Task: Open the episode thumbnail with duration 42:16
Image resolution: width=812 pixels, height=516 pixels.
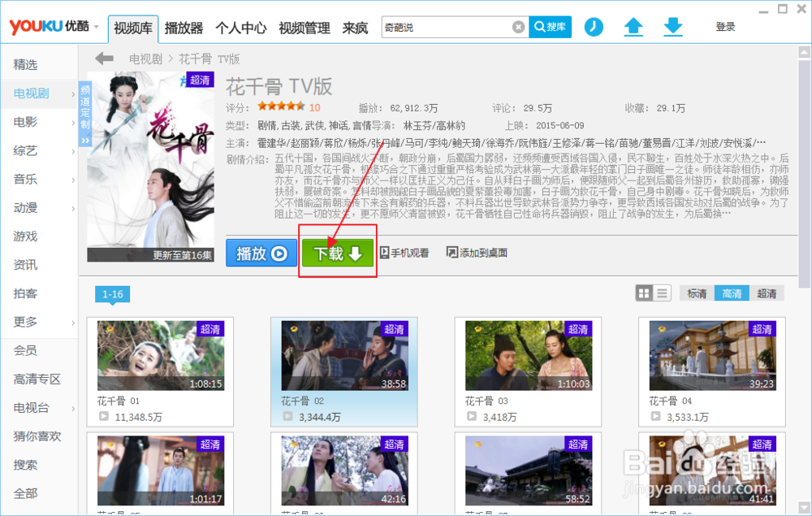Action: pyautogui.click(x=344, y=470)
